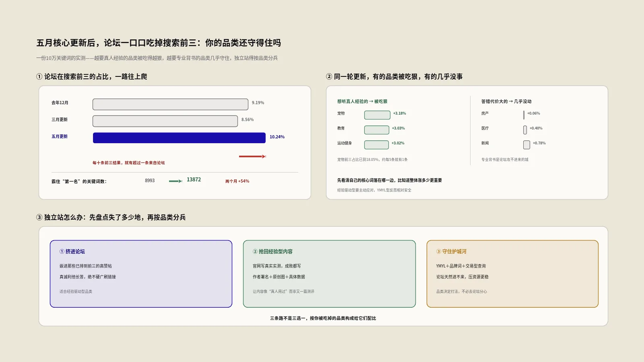Click the '运动健身' category label
Viewport: 644px width, 362px height.
click(345, 143)
